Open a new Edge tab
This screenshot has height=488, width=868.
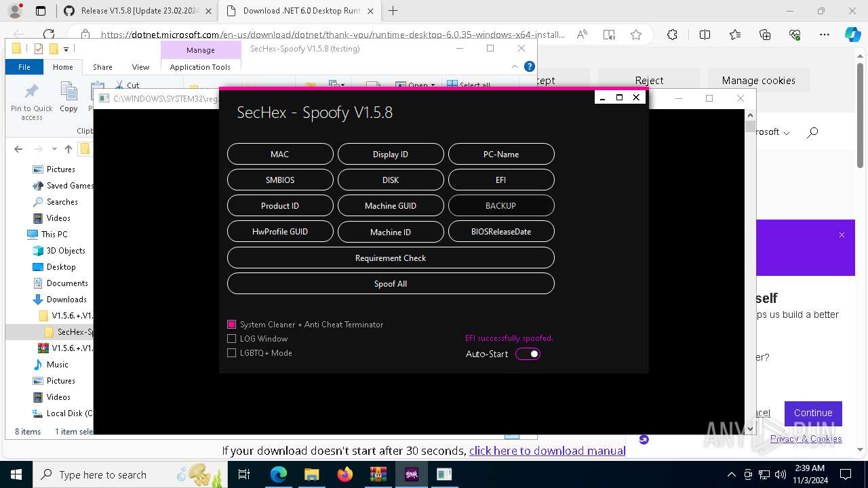pos(393,11)
